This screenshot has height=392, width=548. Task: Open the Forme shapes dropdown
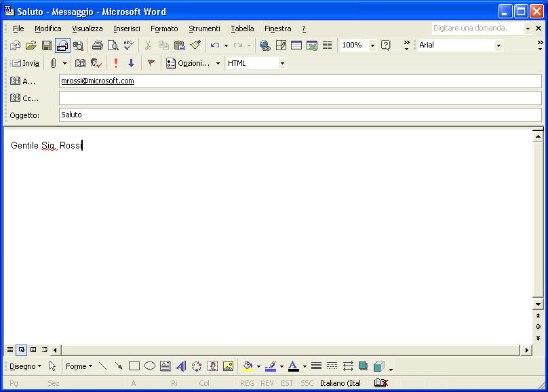click(x=79, y=366)
